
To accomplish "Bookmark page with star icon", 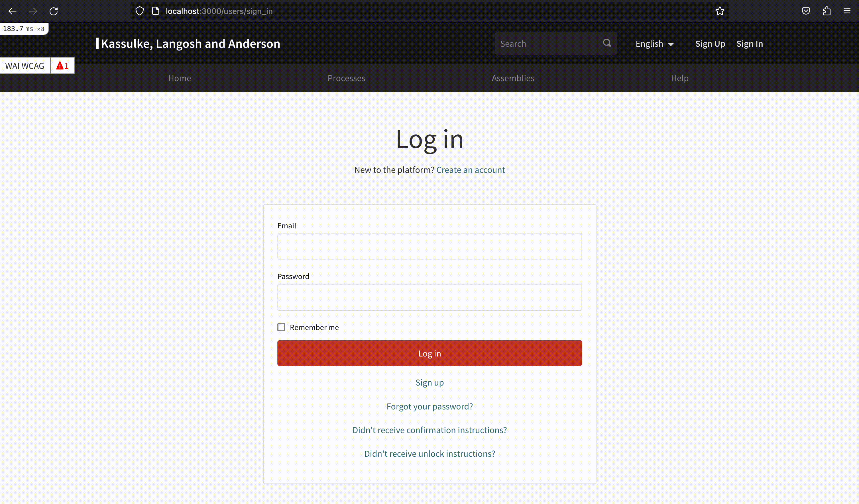I will [720, 11].
